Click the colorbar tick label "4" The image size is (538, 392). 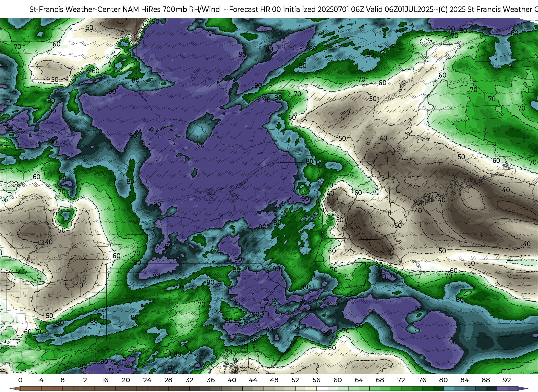click(41, 380)
